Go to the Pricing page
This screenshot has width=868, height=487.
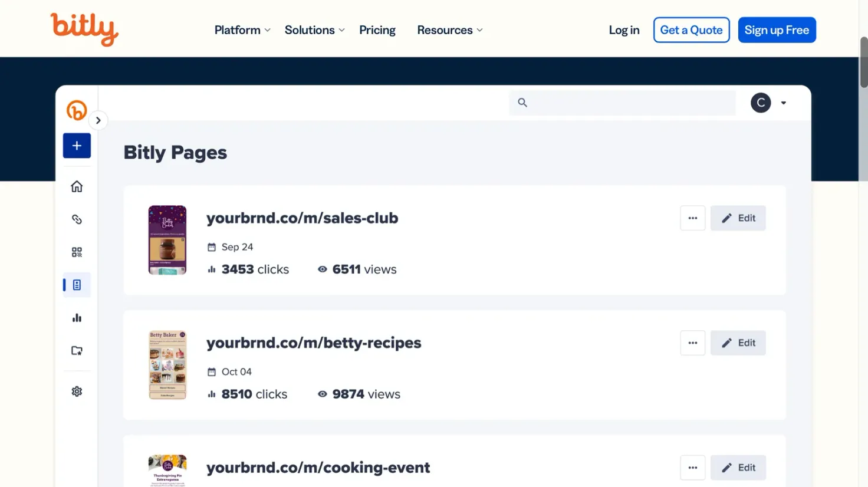pyautogui.click(x=377, y=30)
